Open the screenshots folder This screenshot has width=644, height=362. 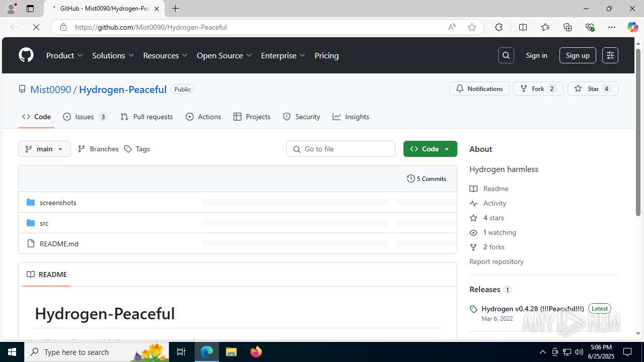(58, 203)
